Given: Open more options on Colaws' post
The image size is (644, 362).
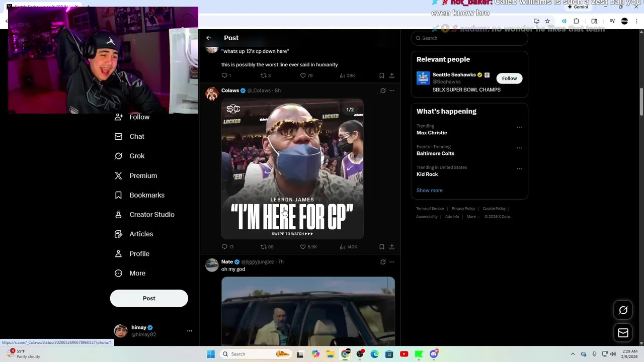Looking at the screenshot, I should pyautogui.click(x=392, y=91).
